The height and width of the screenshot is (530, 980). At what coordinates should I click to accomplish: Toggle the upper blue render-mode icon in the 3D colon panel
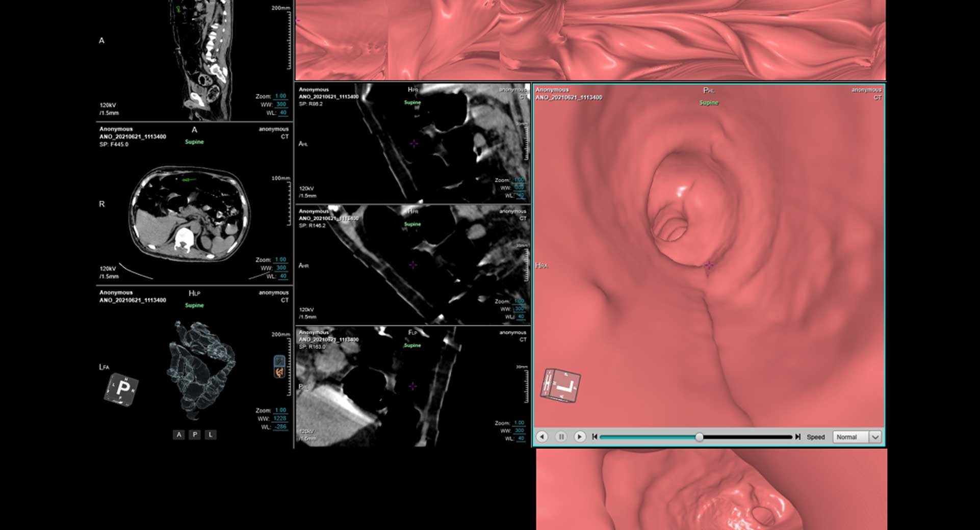tap(279, 361)
